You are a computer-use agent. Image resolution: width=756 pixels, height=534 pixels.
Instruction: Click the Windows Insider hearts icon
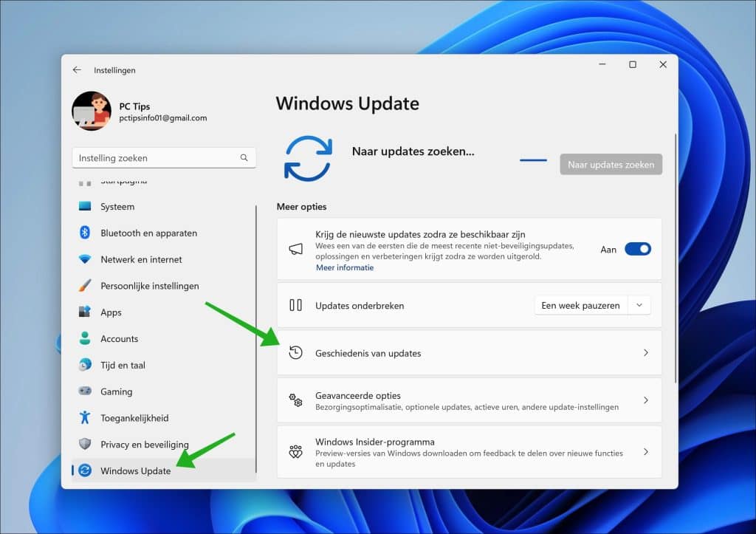pyautogui.click(x=295, y=452)
